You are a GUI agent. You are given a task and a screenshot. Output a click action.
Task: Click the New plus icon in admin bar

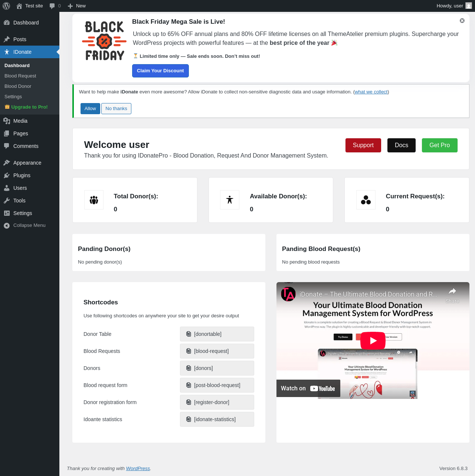click(70, 6)
